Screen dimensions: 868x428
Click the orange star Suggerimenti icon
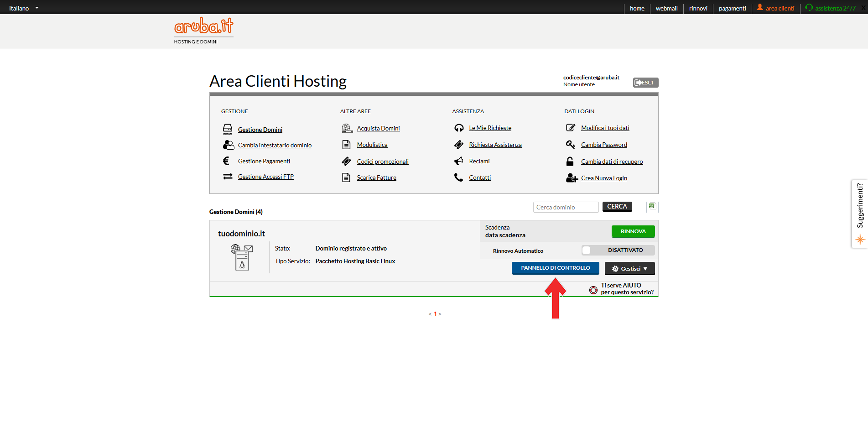[x=860, y=239]
